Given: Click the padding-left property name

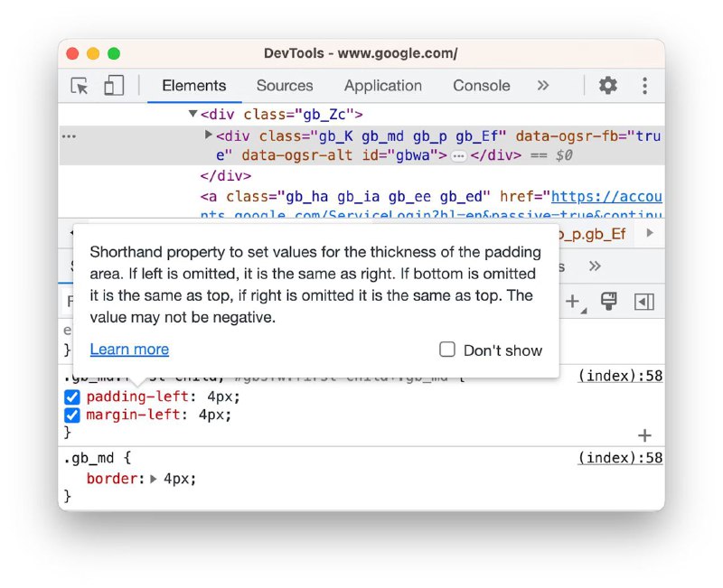Looking at the screenshot, I should (137, 397).
